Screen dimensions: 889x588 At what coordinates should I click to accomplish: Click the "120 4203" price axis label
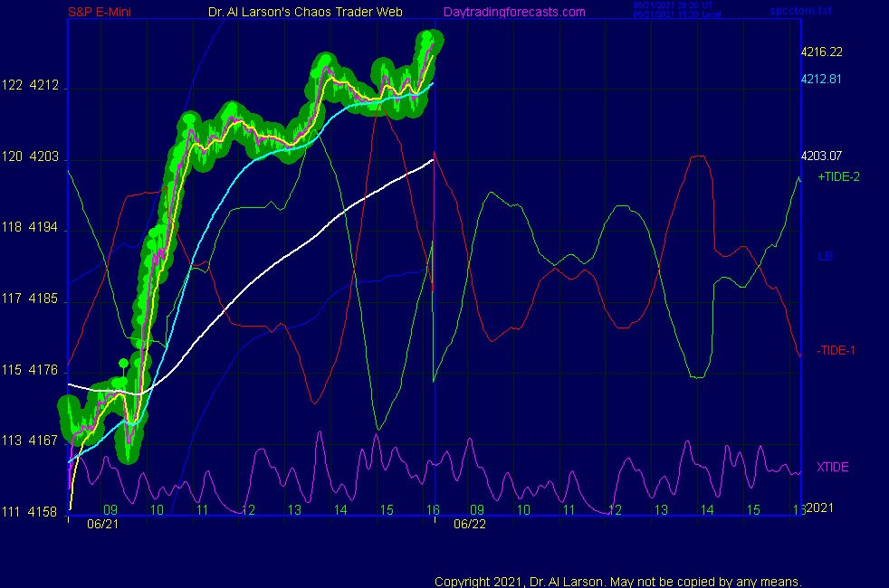(30, 156)
